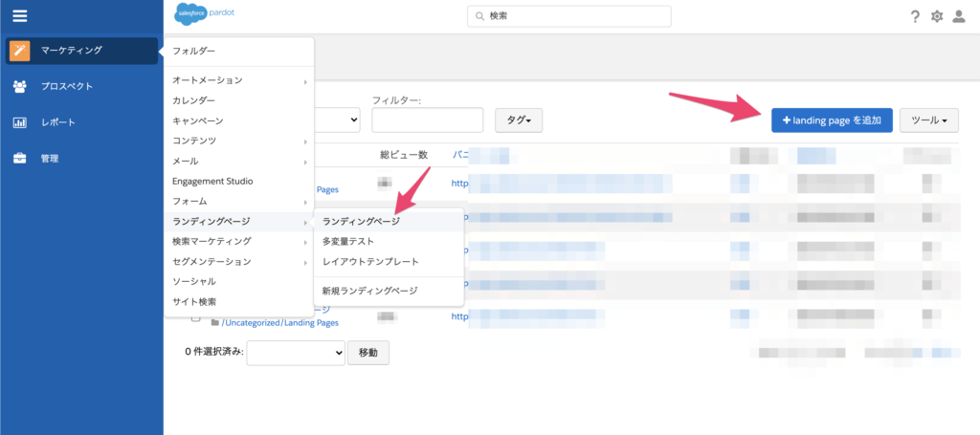Select マーケティング in the sidebar
This screenshot has width=980, height=435.
point(82,51)
